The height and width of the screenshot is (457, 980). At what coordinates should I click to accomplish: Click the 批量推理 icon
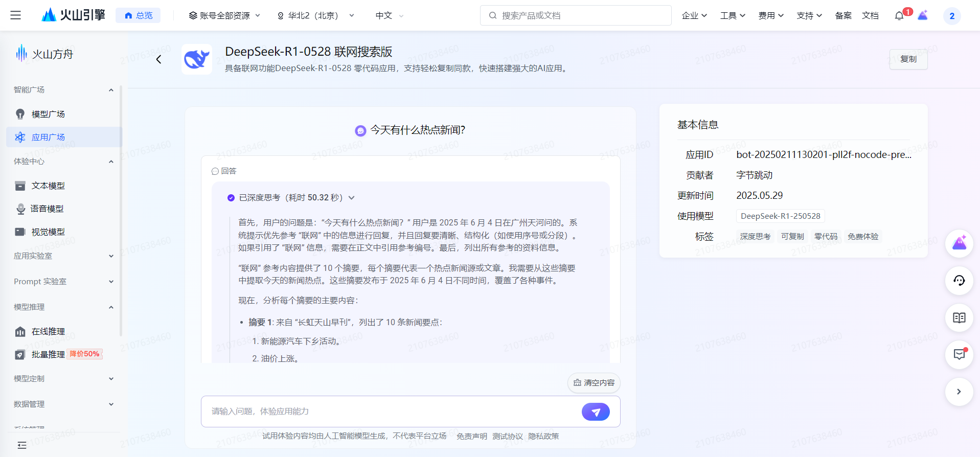20,354
